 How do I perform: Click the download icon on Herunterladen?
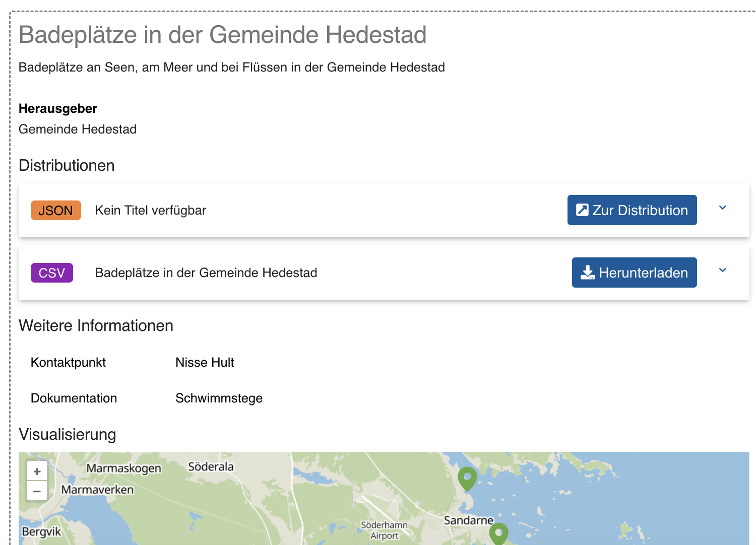pyautogui.click(x=588, y=272)
